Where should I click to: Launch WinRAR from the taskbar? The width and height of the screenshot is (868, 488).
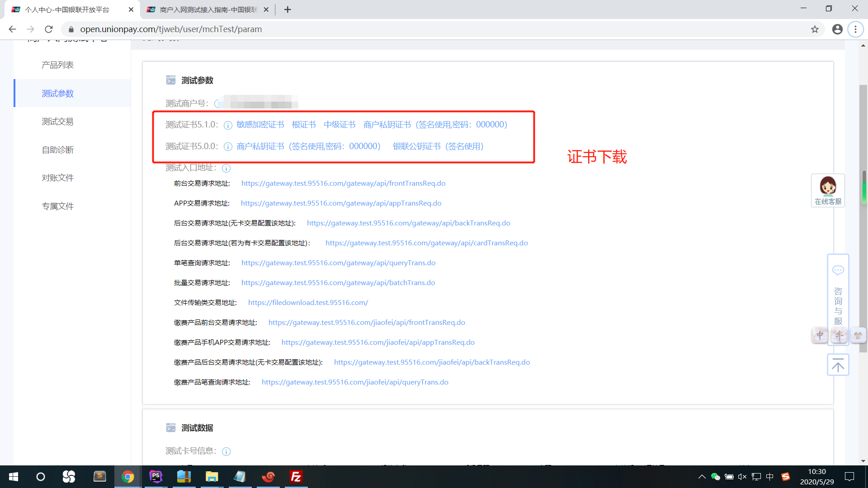click(184, 477)
